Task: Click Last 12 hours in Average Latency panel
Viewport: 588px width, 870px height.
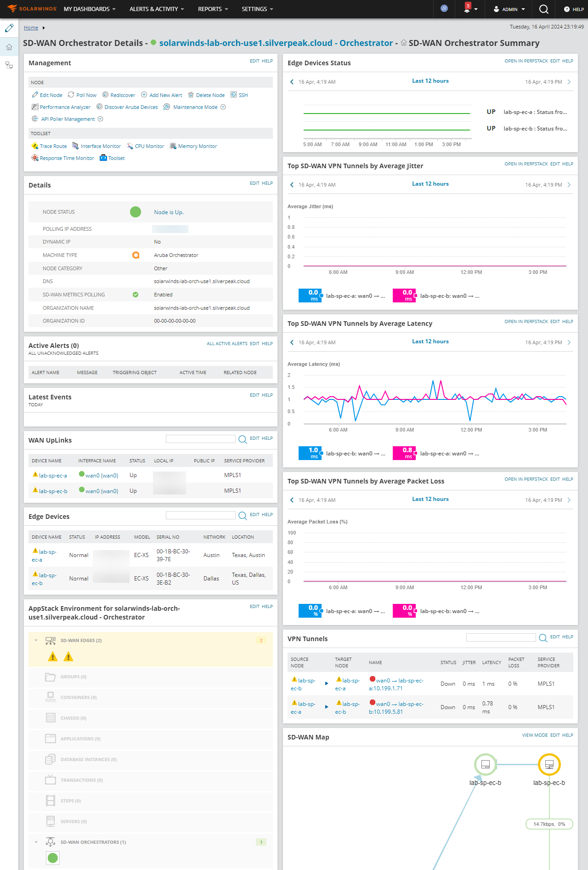Action: pyautogui.click(x=430, y=341)
